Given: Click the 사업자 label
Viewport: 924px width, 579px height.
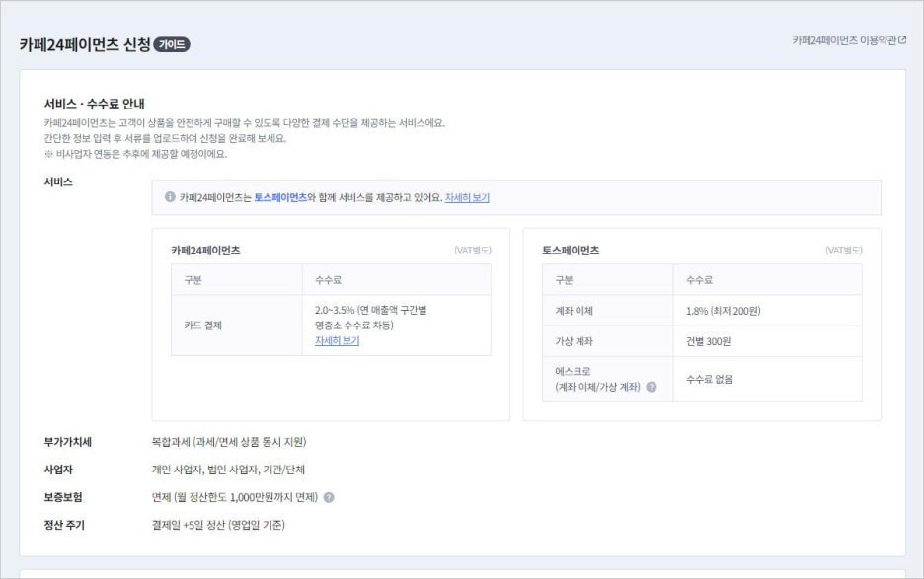Looking at the screenshot, I should click(x=58, y=470).
